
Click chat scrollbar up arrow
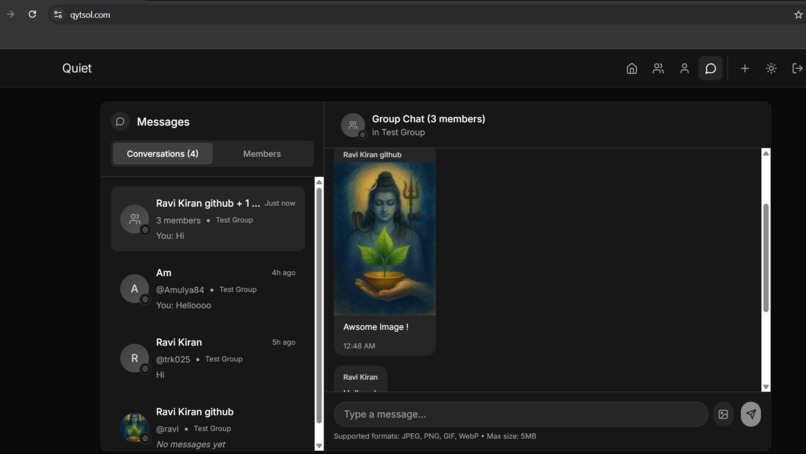766,153
